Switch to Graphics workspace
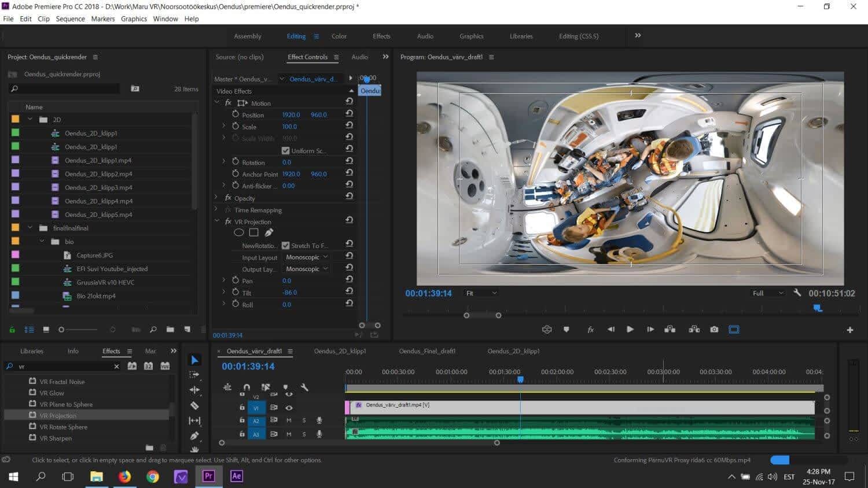 (x=472, y=36)
